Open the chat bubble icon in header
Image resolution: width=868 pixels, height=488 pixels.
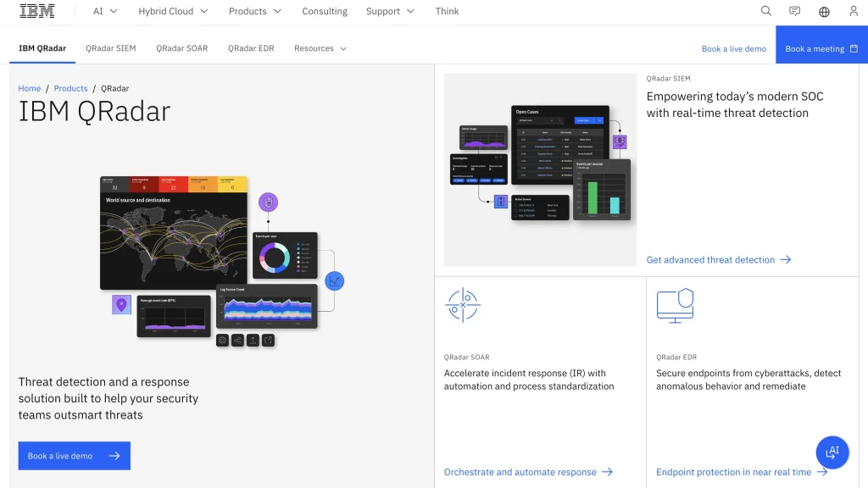795,11
